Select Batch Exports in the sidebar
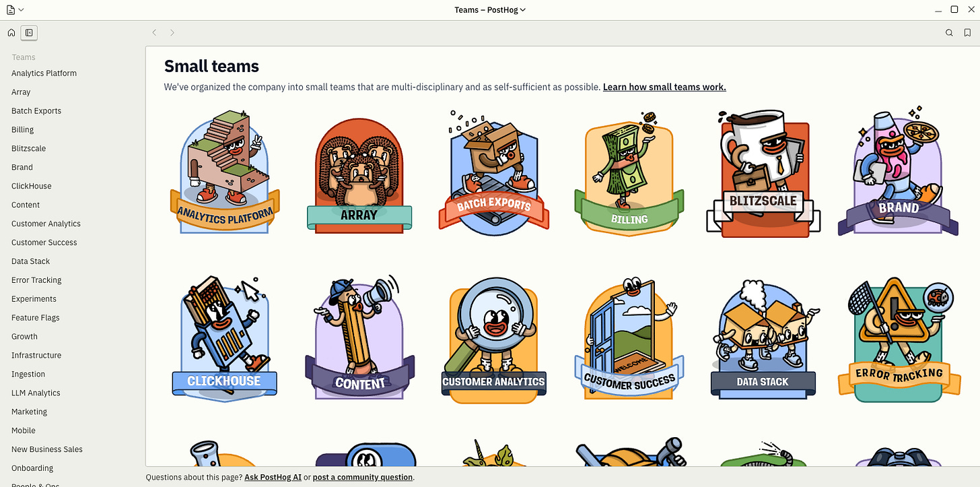 coord(36,111)
